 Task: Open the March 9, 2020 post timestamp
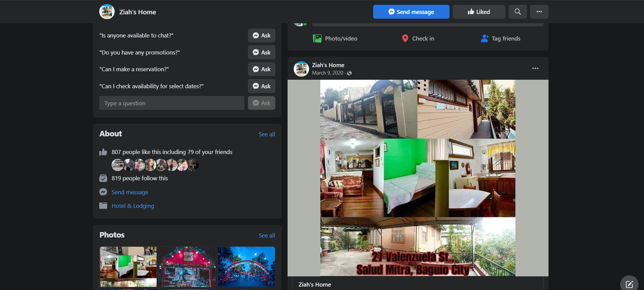(327, 73)
